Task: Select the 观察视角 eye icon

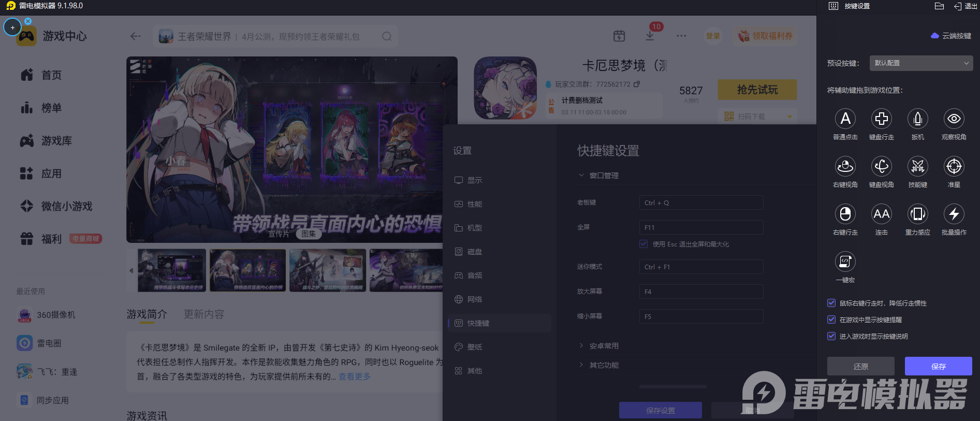Action: pos(954,119)
